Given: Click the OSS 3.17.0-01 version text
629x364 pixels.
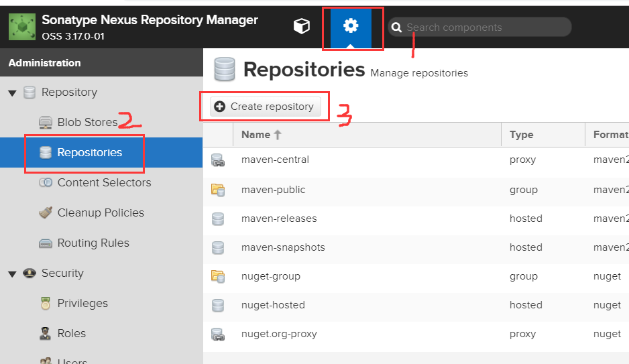Looking at the screenshot, I should pos(73,36).
